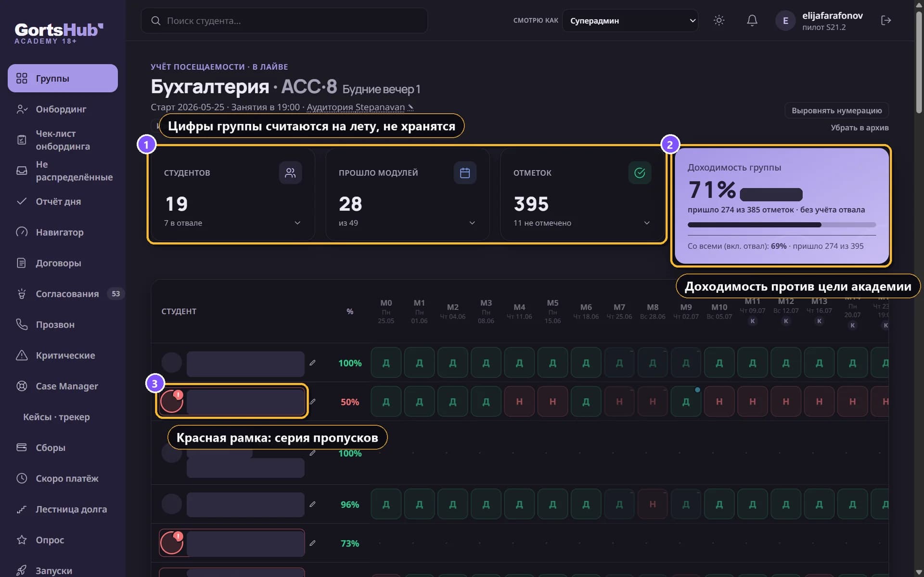924x577 pixels.
Task: Click the user avatar letter E
Action: 785,21
